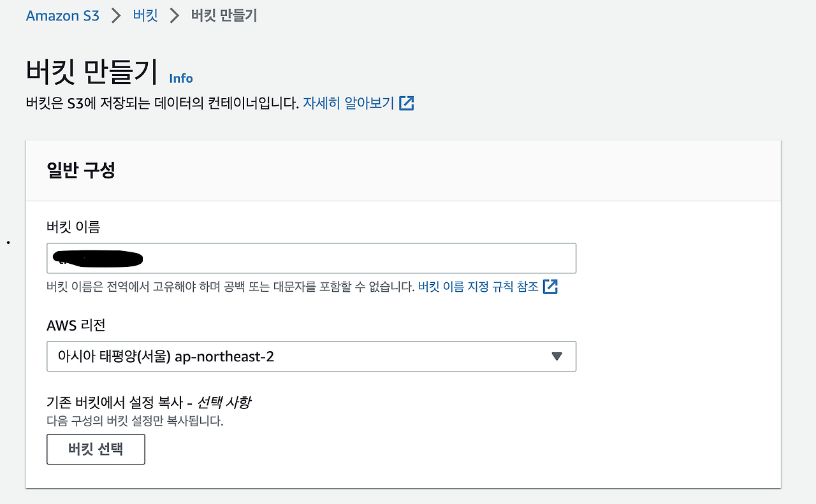Click the 버킷 만들기 breadcrumb item
The image size is (816, 504).
click(224, 16)
